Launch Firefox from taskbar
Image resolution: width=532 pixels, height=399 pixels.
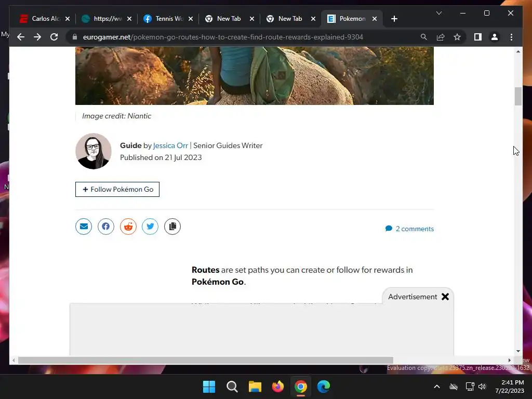pyautogui.click(x=278, y=387)
